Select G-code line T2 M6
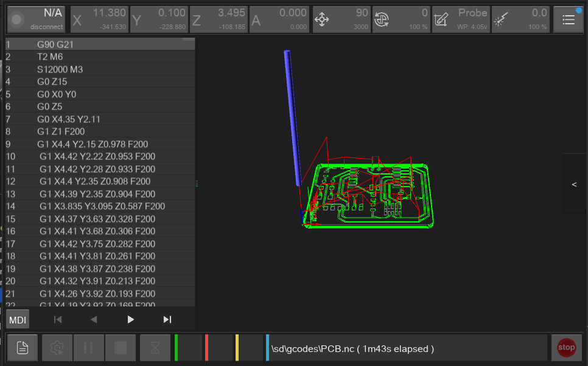The width and height of the screenshot is (588, 366). pyautogui.click(x=100, y=57)
